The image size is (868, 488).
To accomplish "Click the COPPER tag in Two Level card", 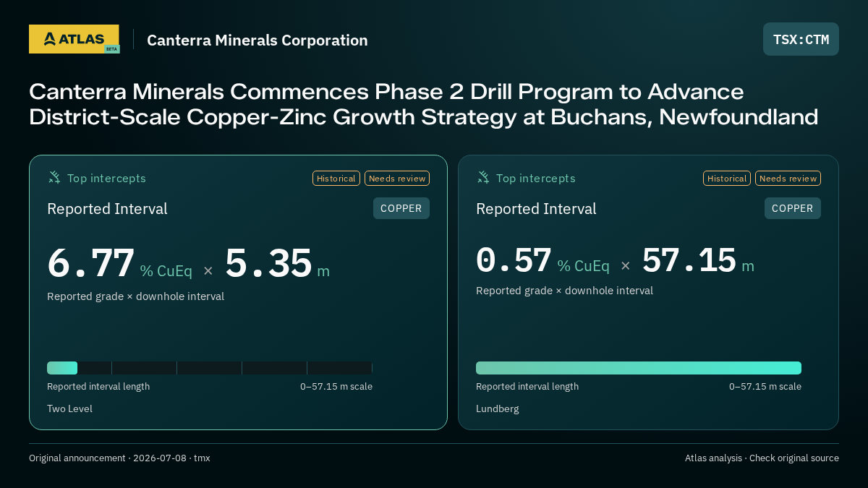I will pos(401,208).
